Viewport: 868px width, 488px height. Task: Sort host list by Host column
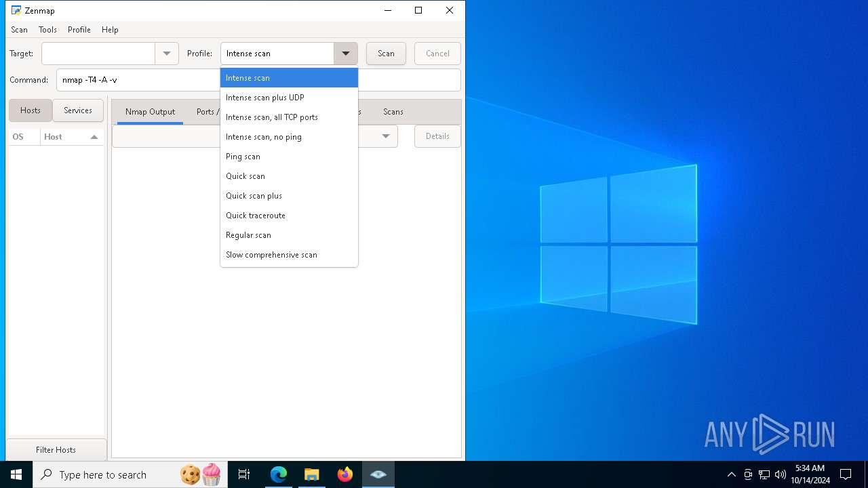[x=72, y=137]
